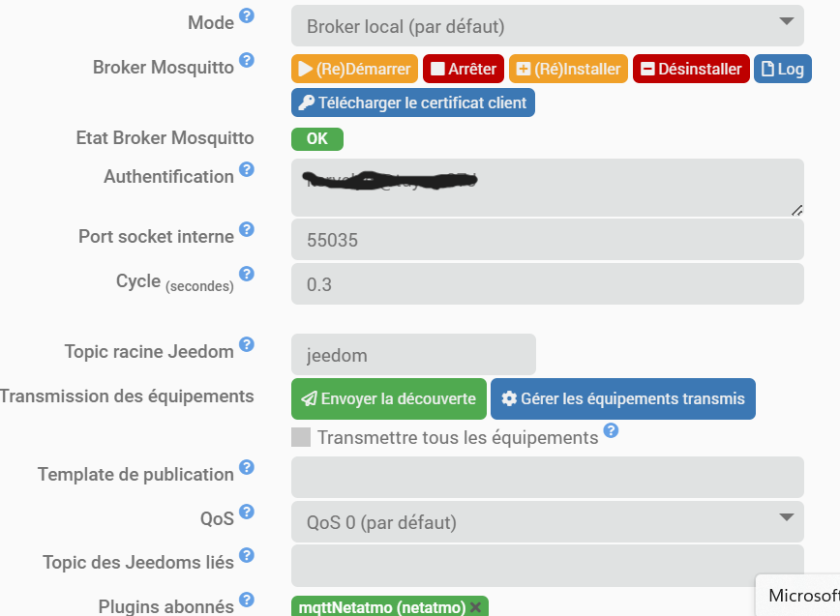Open the Mode dropdown (Broker local)

[548, 26]
